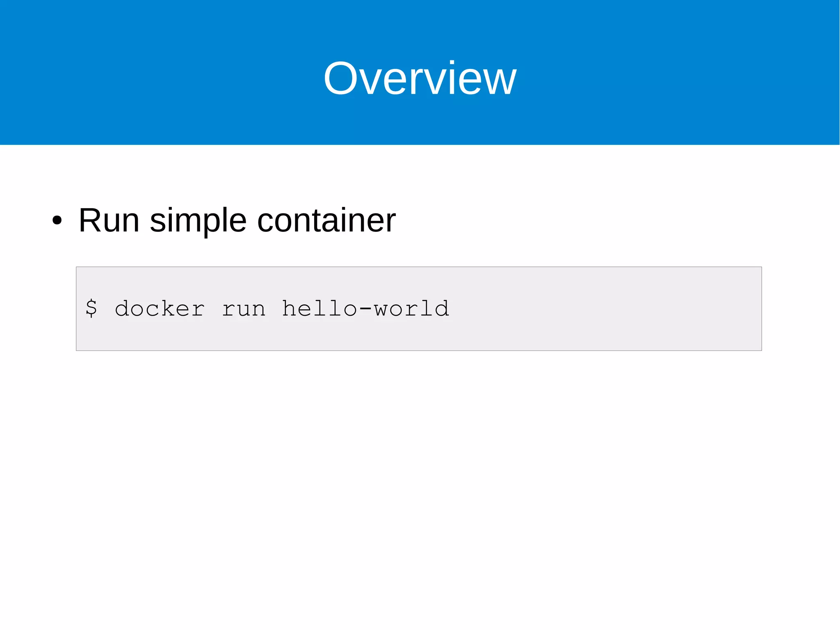Click the word 'hello' in command

pyautogui.click(x=320, y=308)
